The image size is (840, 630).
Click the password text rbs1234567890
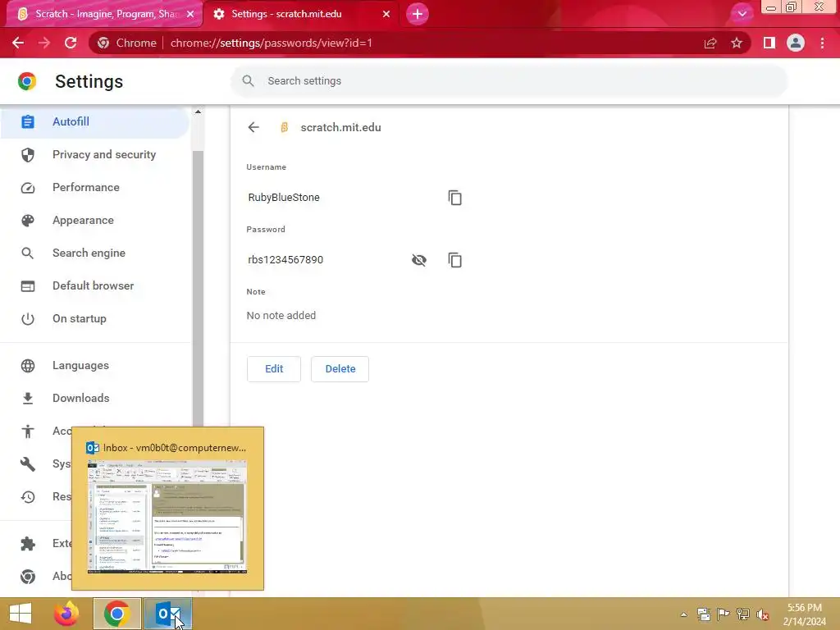(285, 260)
